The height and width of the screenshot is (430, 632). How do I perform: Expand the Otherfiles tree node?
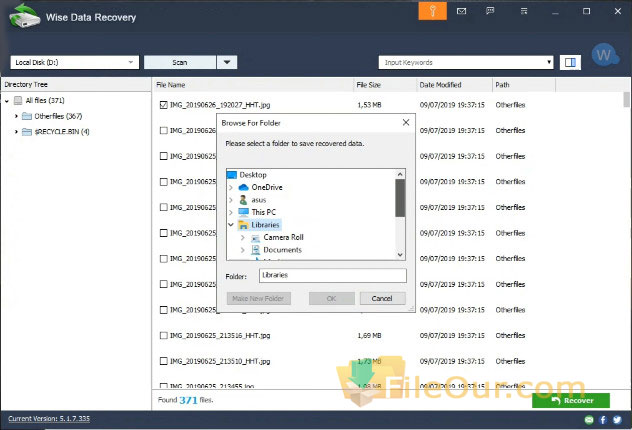[x=16, y=116]
